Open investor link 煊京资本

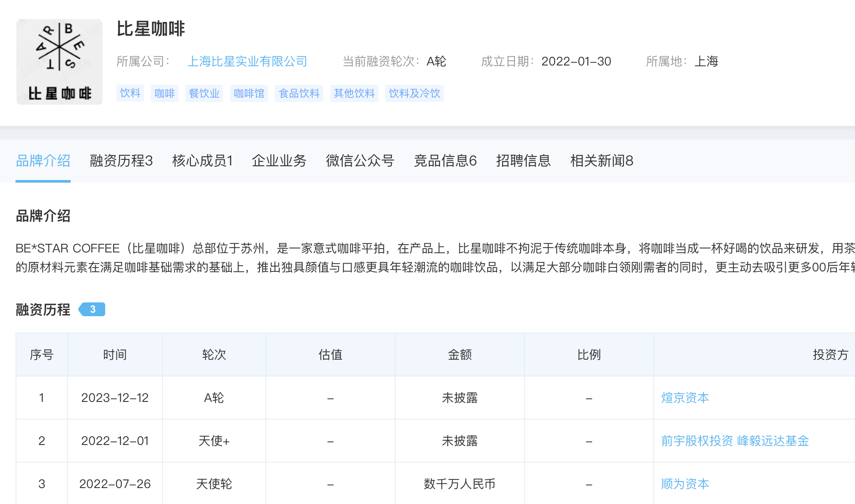click(685, 398)
